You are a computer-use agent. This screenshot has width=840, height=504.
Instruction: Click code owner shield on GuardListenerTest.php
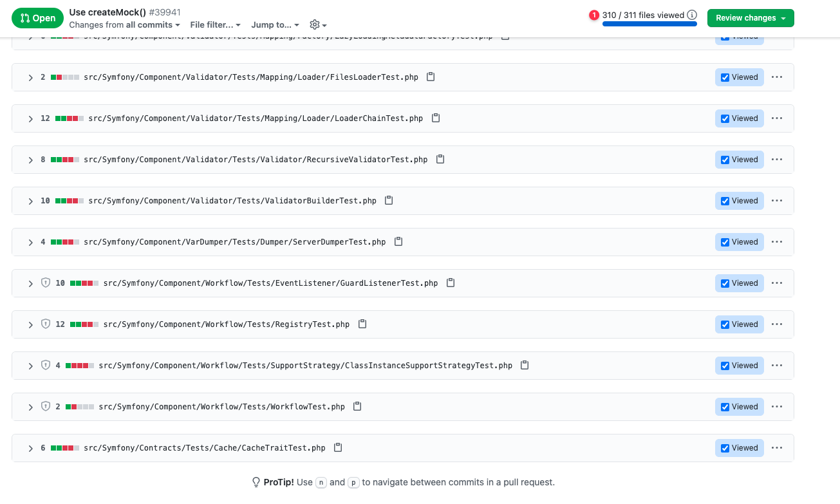(46, 283)
